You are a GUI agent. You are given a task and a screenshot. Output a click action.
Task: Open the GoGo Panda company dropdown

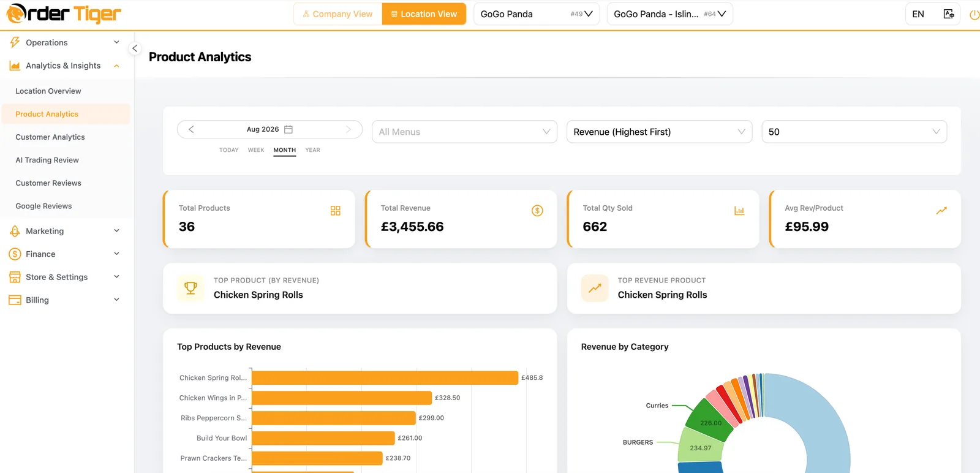(537, 14)
